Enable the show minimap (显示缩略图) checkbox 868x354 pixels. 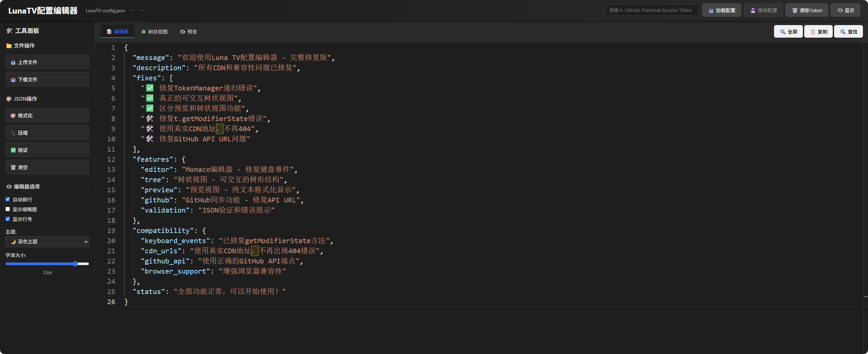point(8,209)
